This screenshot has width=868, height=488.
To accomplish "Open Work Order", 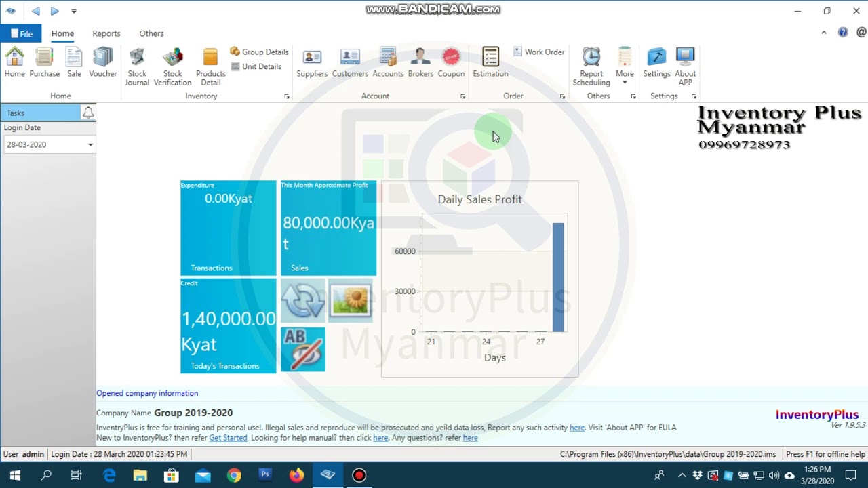I will 539,52.
